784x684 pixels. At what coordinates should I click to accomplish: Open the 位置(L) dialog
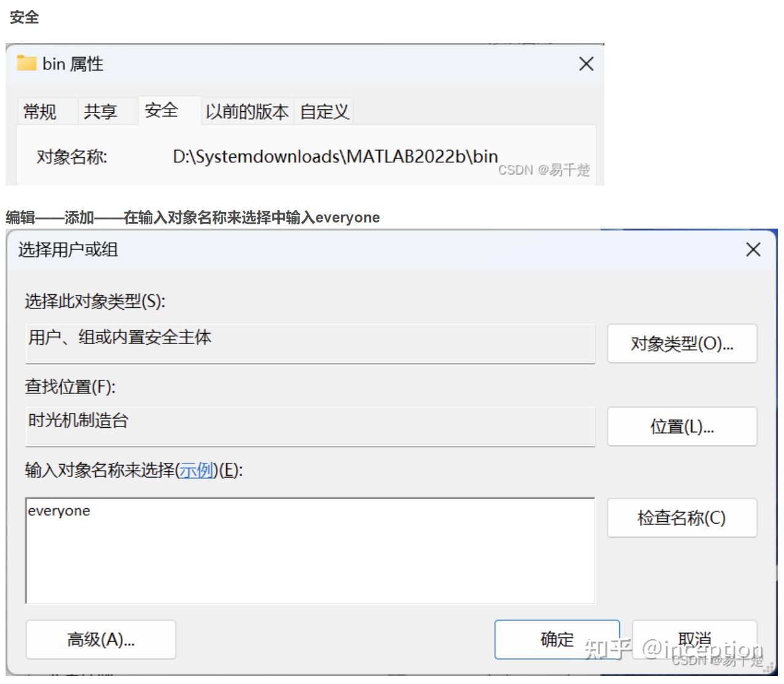tap(681, 427)
